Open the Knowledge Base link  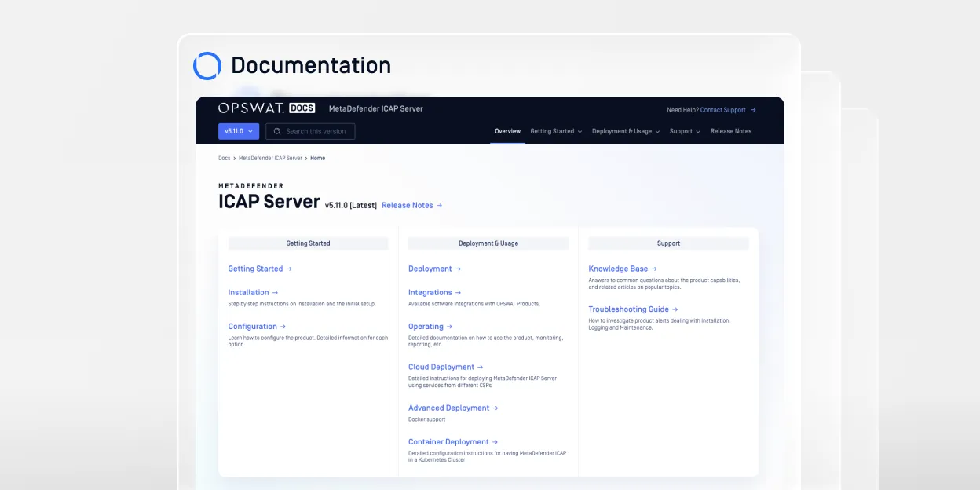(623, 269)
